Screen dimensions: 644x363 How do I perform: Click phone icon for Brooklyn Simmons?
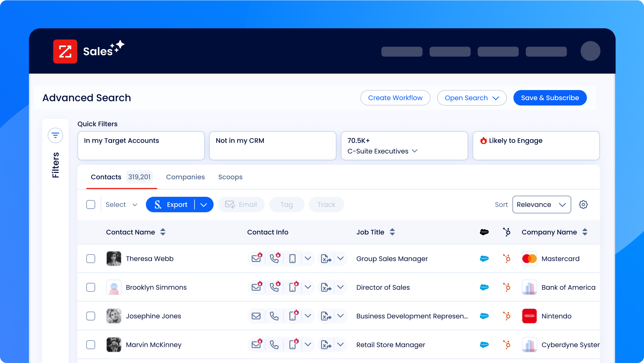point(275,287)
